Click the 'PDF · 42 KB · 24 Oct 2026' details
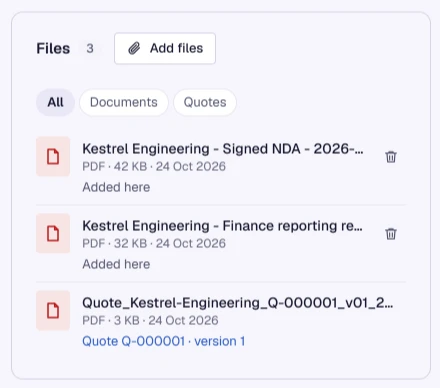The image size is (440, 388). coord(154,166)
